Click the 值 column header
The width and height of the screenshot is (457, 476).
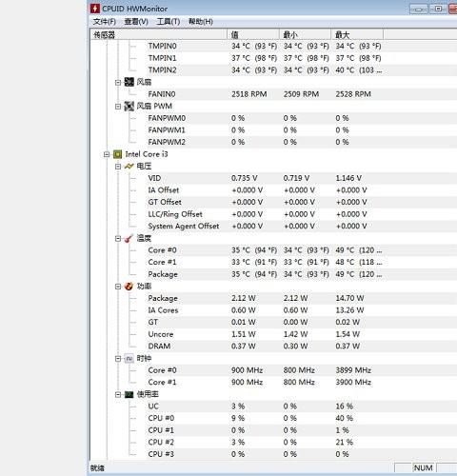(253, 34)
